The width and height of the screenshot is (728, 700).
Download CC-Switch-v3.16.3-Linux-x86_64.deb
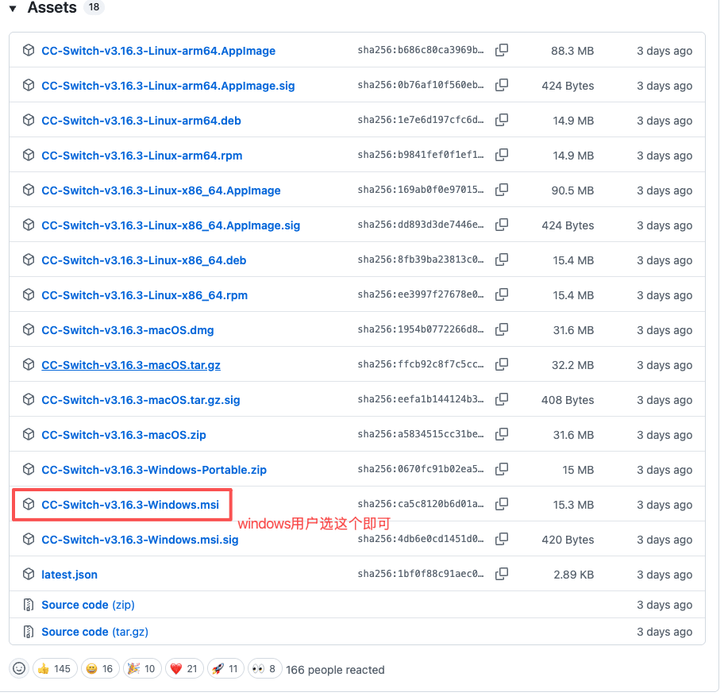[x=144, y=260]
